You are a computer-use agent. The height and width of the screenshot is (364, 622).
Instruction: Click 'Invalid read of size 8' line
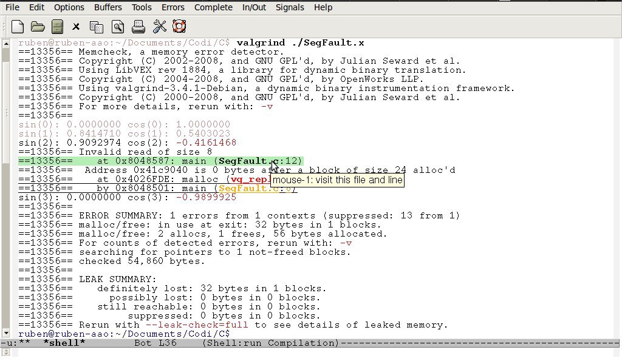tap(115, 152)
